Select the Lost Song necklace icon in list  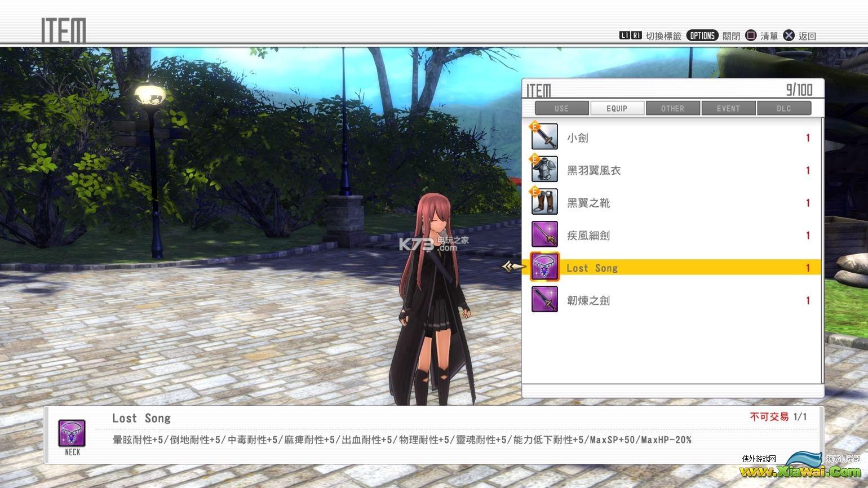pyautogui.click(x=544, y=267)
